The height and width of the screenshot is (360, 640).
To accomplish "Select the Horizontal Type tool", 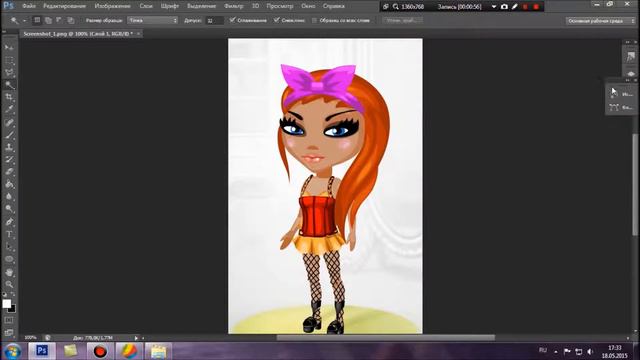I will pos(9,234).
